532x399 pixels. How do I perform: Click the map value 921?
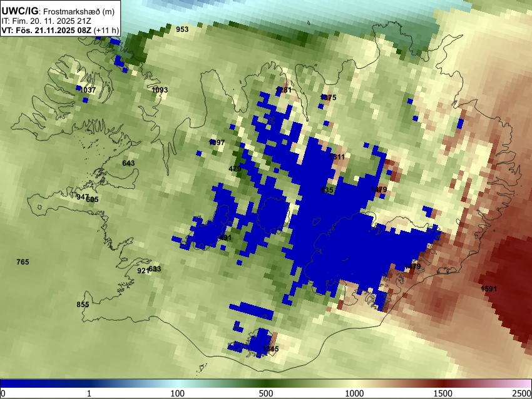[143, 271]
